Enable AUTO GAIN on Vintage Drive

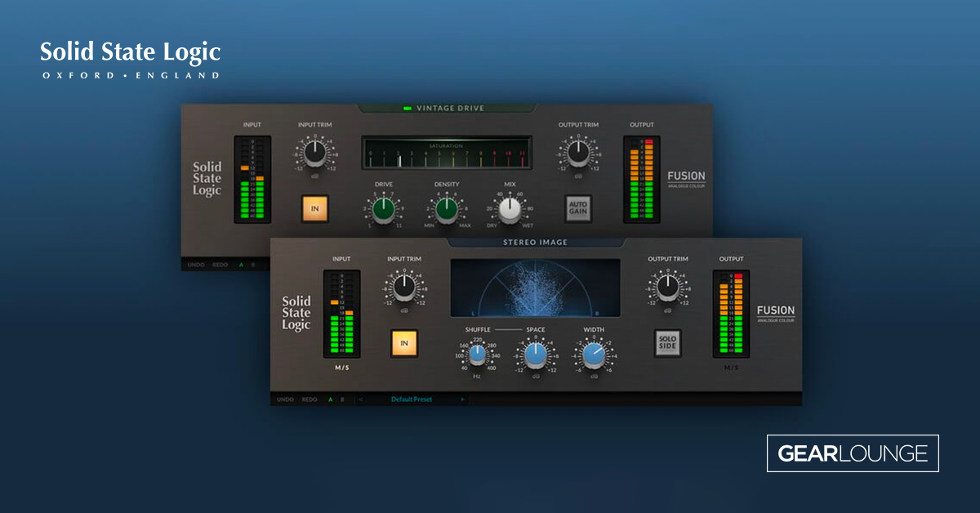[581, 206]
